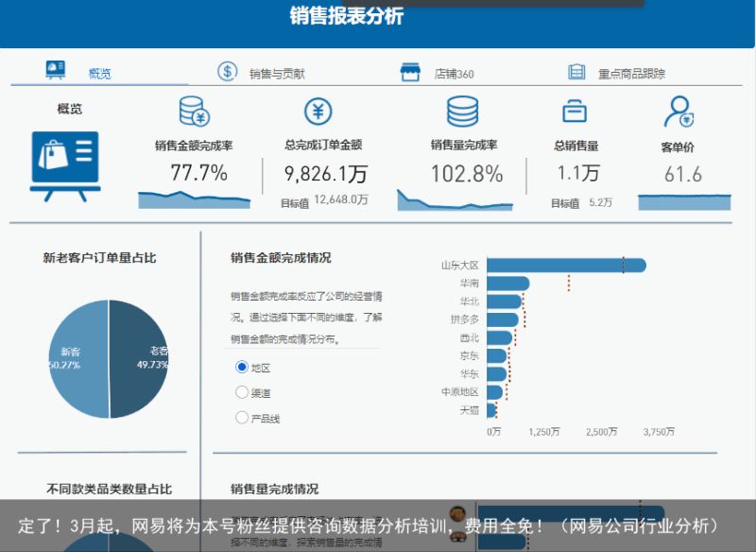Click the 销售报表分析 page title

[346, 16]
